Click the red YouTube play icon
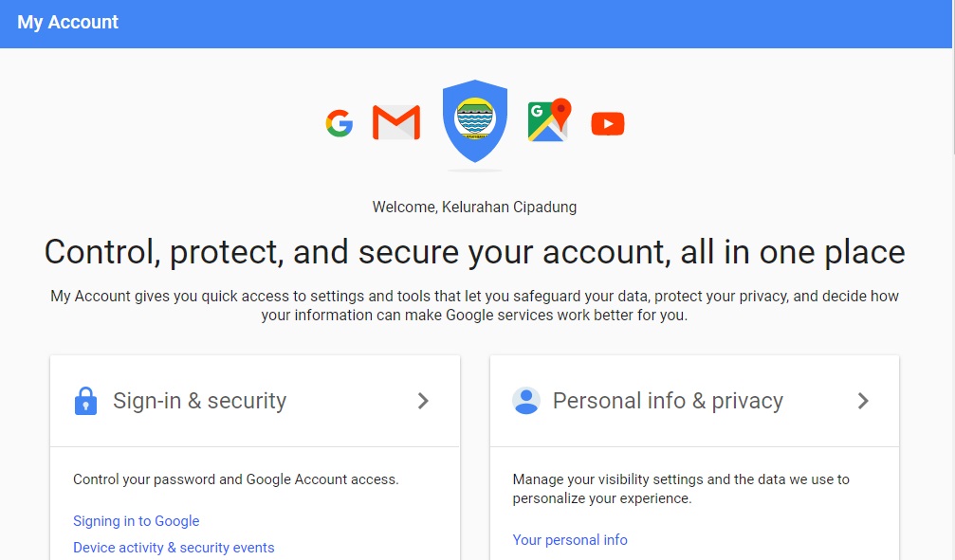955x560 pixels. (x=608, y=124)
